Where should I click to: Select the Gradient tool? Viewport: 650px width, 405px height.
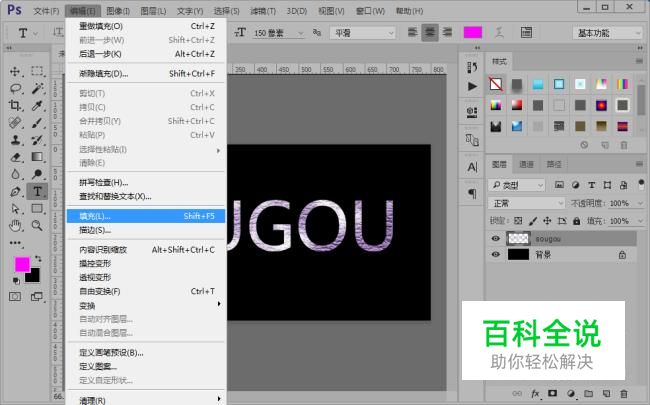click(37, 157)
